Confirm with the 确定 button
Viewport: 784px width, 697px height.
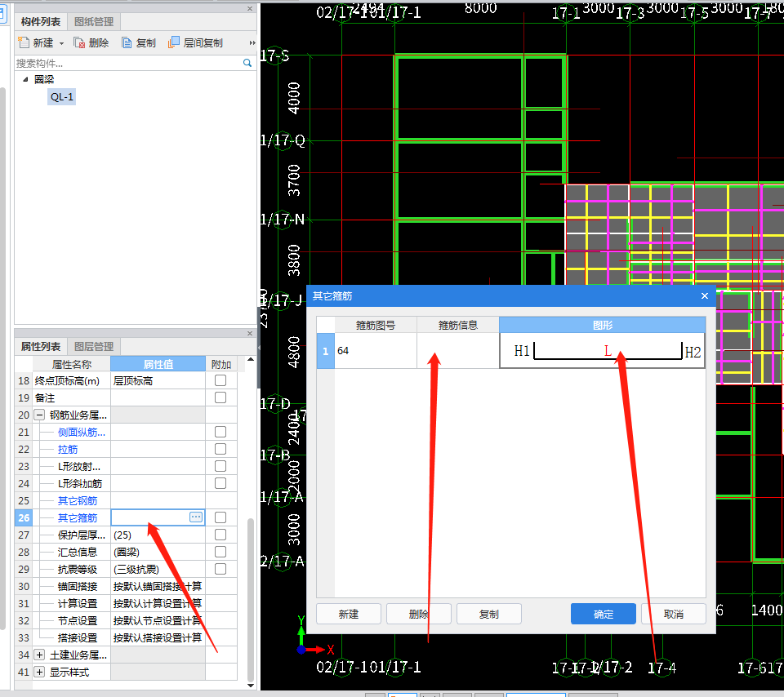click(x=604, y=614)
